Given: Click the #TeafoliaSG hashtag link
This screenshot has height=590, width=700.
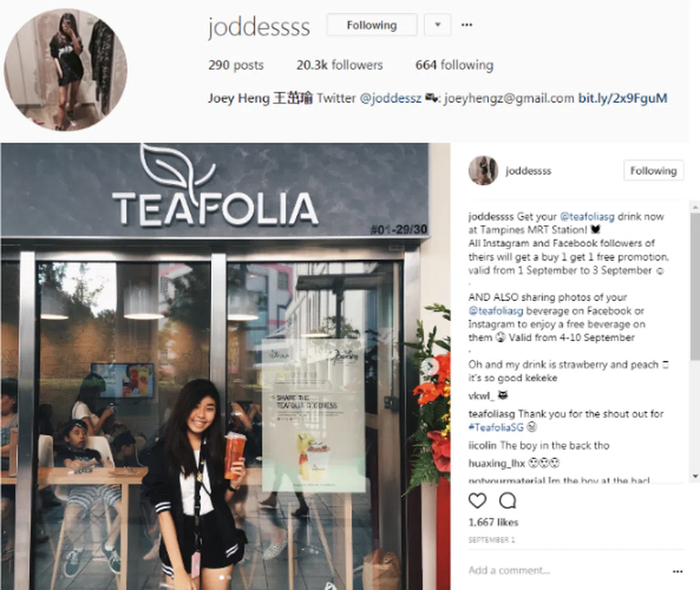Looking at the screenshot, I should pyautogui.click(x=496, y=427).
